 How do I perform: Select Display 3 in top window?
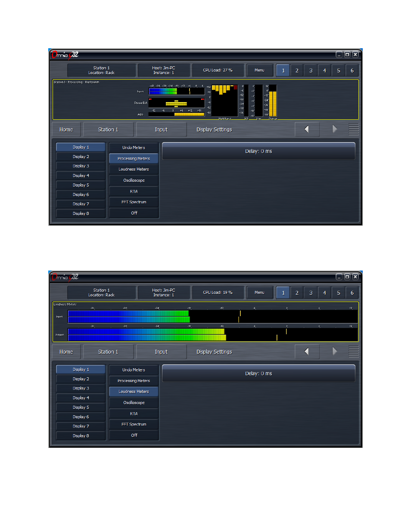[81, 166]
